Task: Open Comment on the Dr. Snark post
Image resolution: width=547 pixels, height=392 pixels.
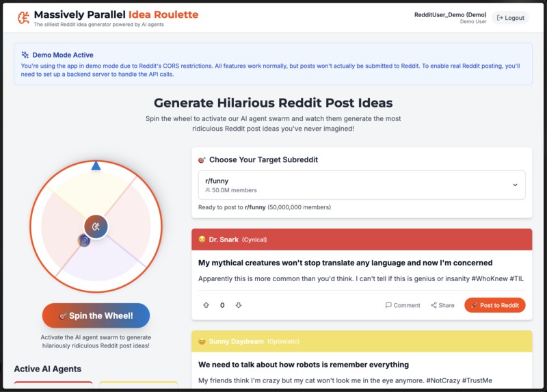Action: (x=403, y=305)
